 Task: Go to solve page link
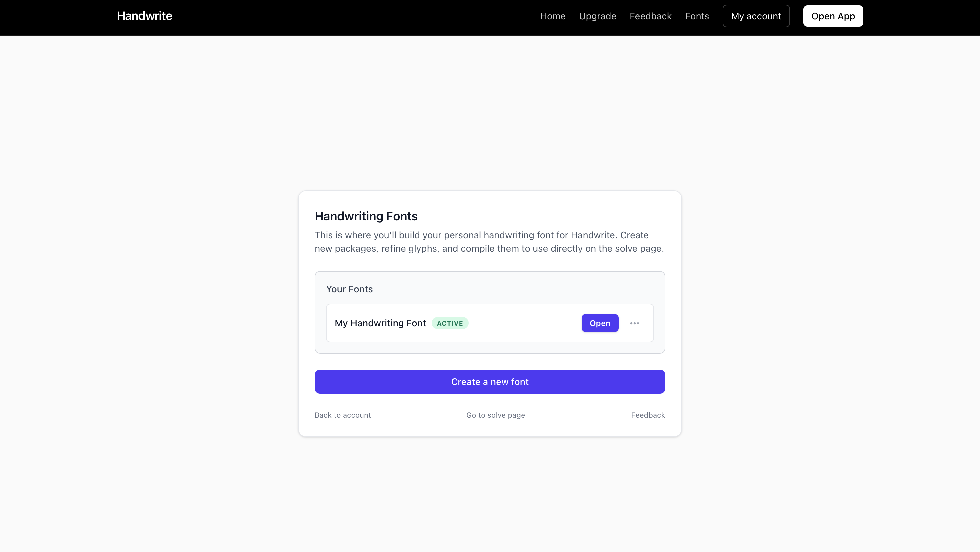pyautogui.click(x=495, y=415)
